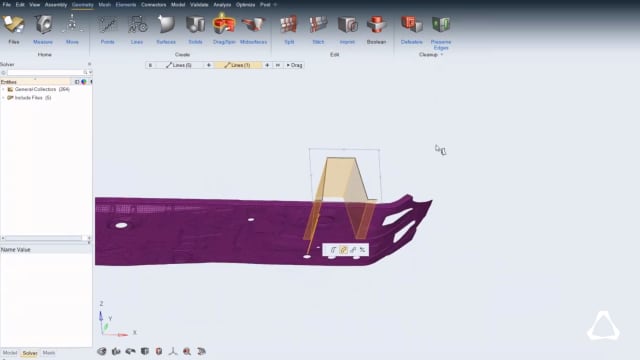
Task: Close the Solver browser panel
Action: (x=89, y=64)
